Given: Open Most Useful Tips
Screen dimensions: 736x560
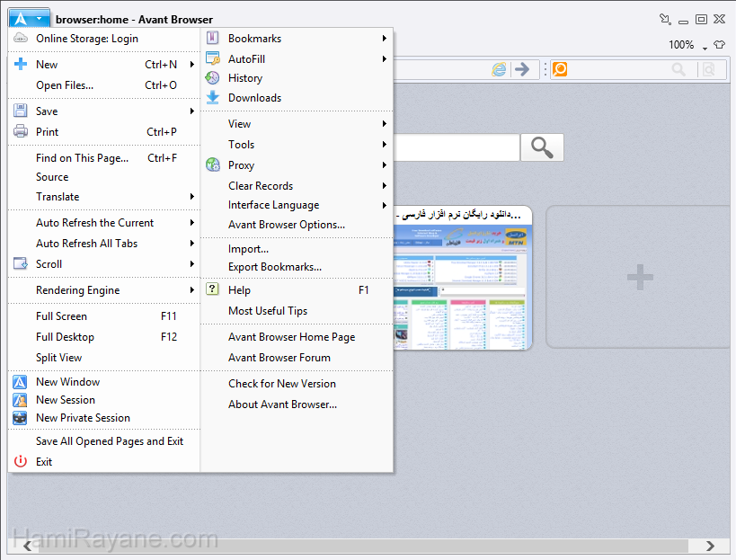Looking at the screenshot, I should coord(297,311).
